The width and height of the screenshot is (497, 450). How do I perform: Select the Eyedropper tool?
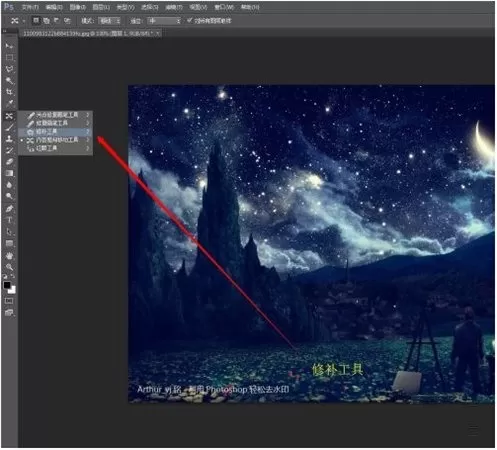[9, 103]
